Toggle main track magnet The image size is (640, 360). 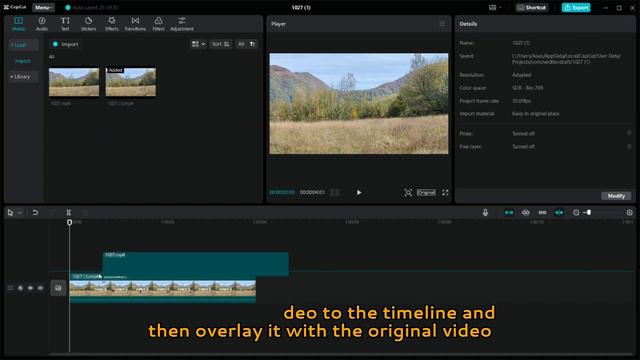click(x=509, y=213)
